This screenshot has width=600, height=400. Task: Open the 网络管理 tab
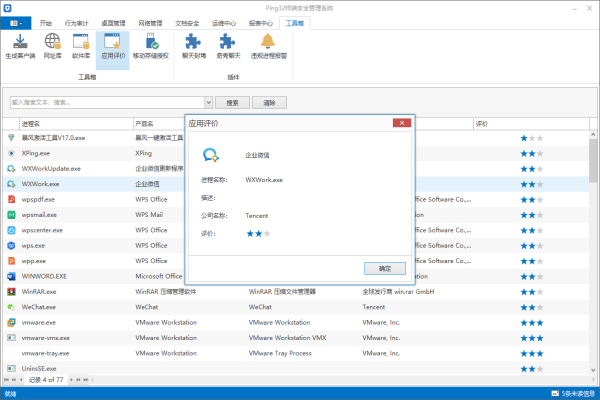150,23
